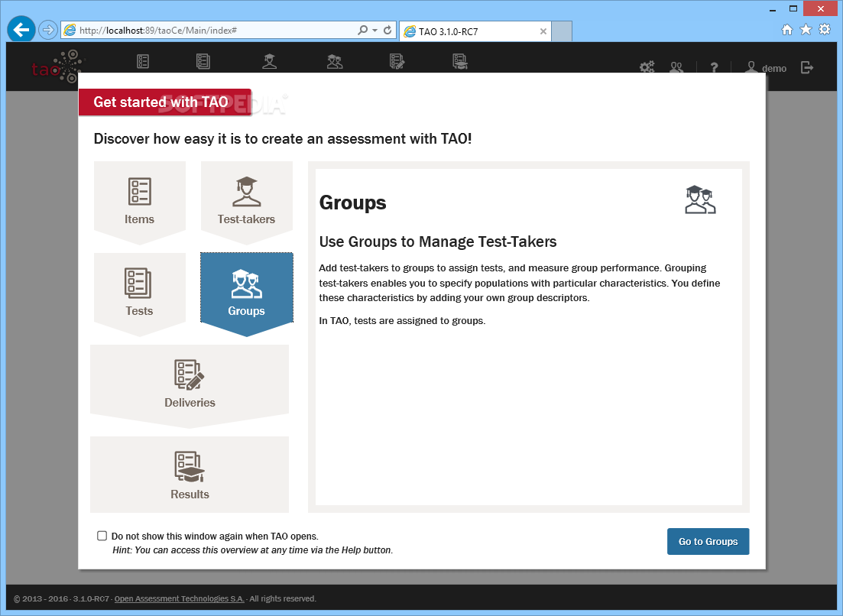Maximize the browser window

(x=793, y=8)
